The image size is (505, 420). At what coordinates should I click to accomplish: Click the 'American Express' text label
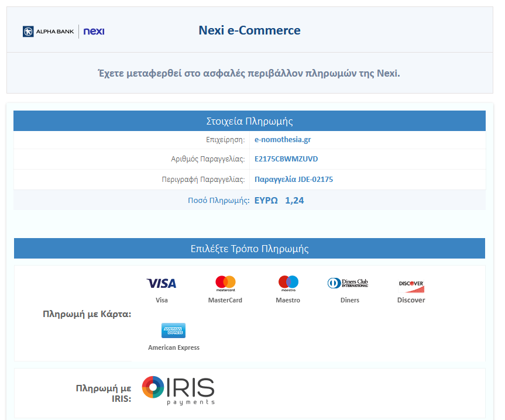[x=173, y=347]
